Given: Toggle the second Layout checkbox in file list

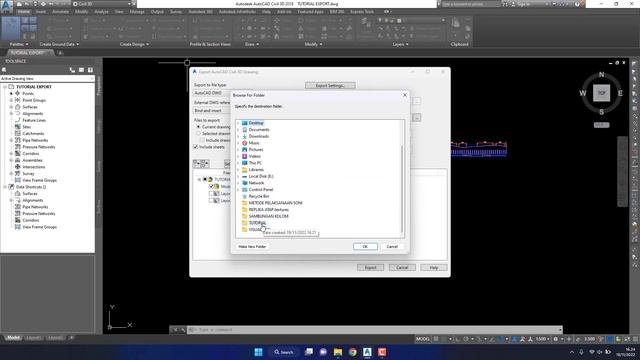Looking at the screenshot, I should tap(211, 200).
